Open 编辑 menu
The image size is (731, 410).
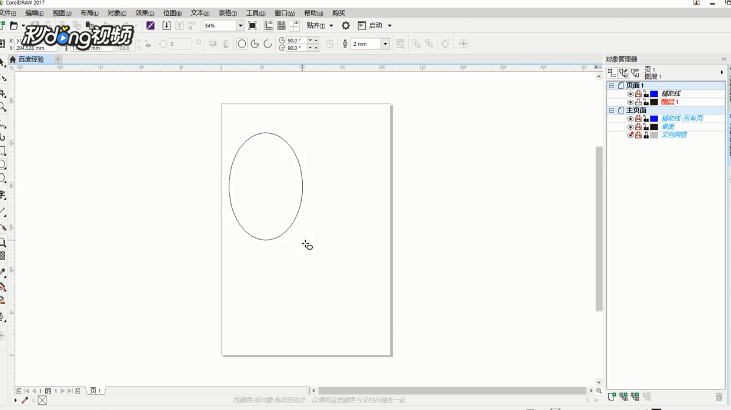point(34,13)
